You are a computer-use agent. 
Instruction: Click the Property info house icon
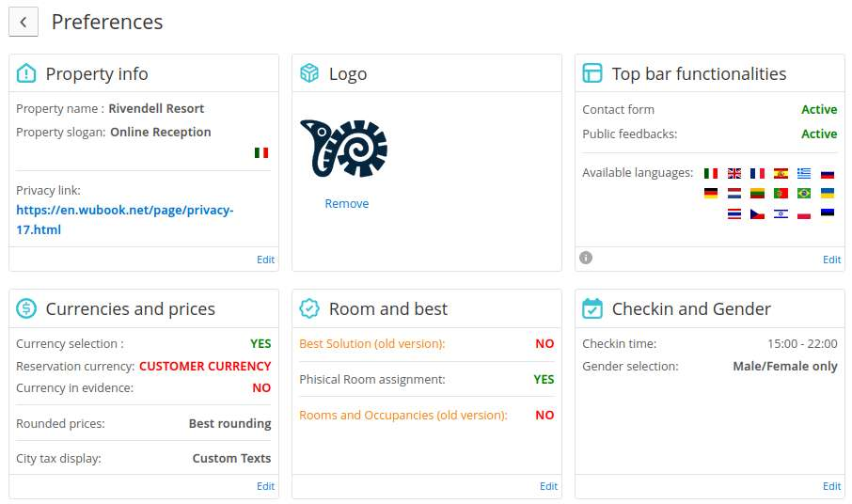pos(26,73)
